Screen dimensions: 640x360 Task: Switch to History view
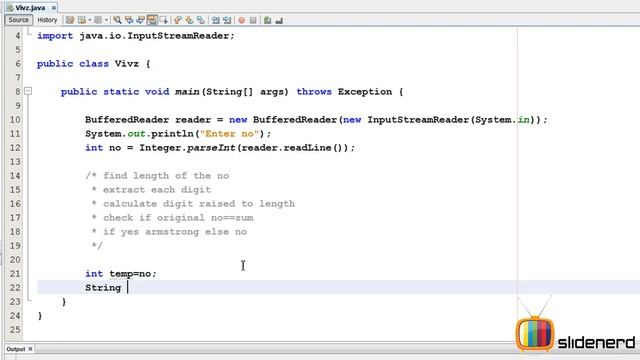(47, 20)
